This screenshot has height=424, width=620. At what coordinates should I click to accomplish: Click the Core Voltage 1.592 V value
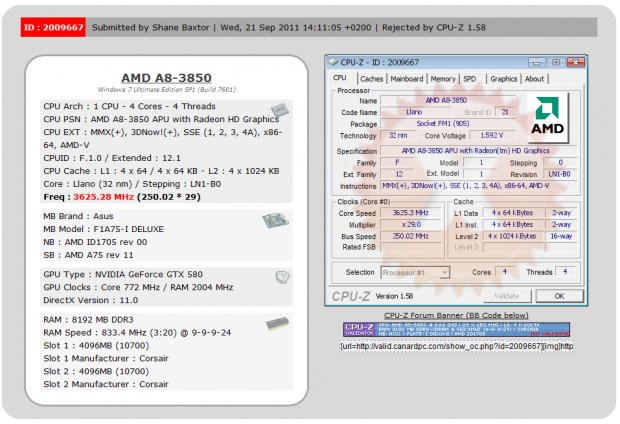tap(492, 135)
